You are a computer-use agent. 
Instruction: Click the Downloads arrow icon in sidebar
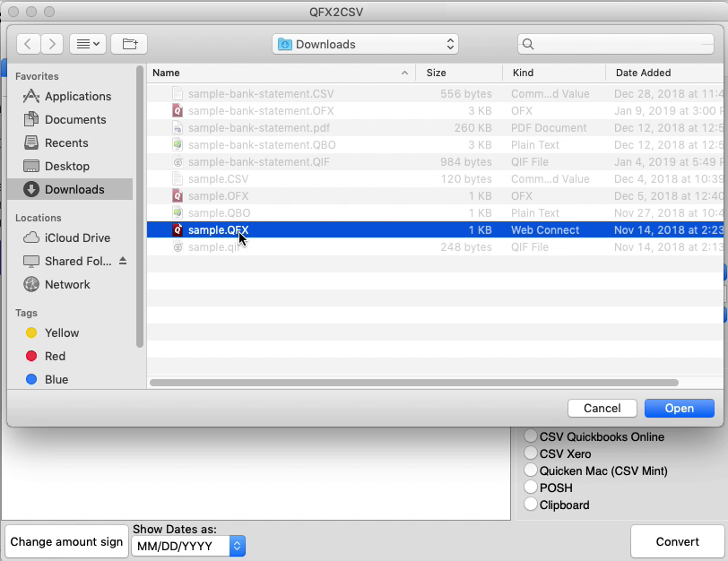coord(31,189)
